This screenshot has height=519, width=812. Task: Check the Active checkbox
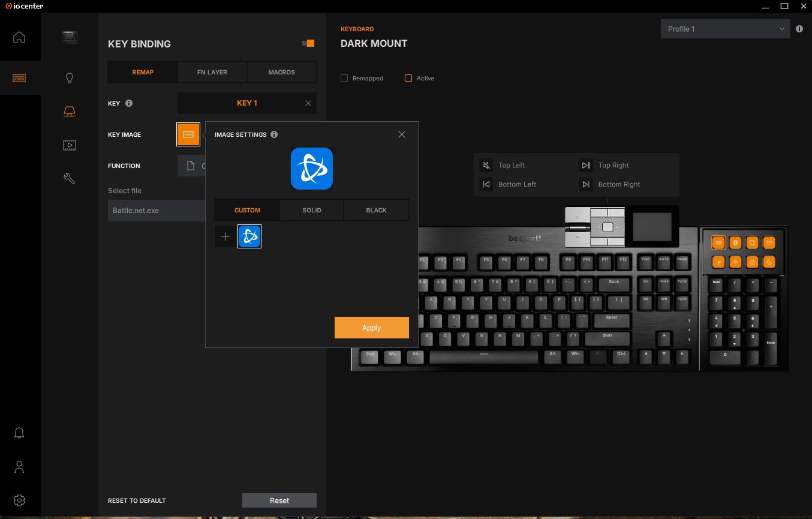point(408,78)
